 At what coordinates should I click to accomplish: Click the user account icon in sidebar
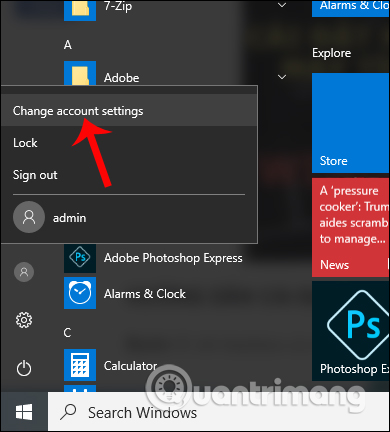pos(24,272)
